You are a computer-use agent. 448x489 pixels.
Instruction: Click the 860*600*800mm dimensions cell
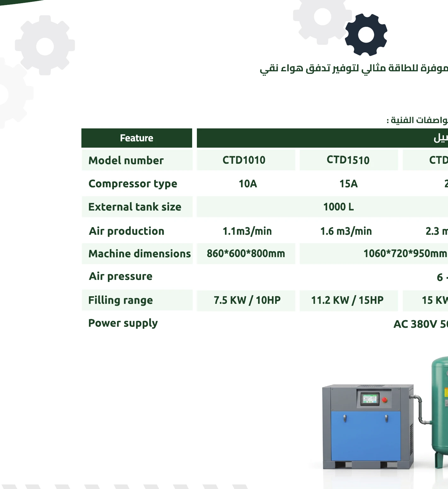pos(246,253)
